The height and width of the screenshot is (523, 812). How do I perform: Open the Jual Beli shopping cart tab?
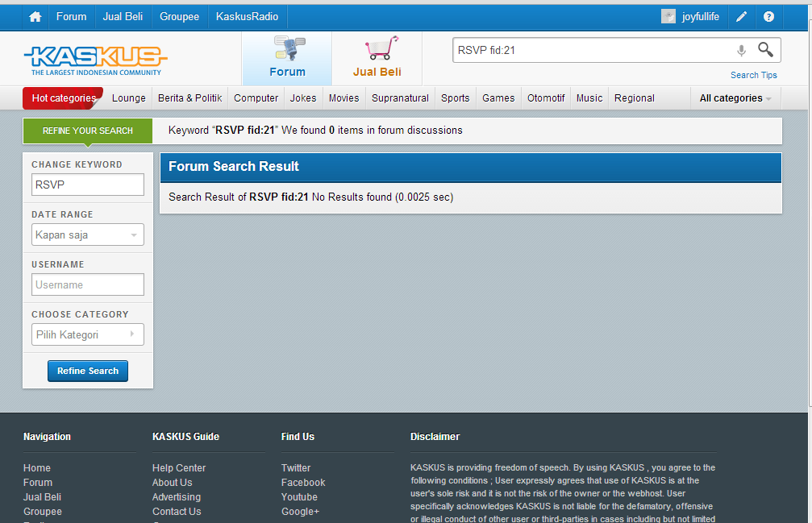[377, 58]
